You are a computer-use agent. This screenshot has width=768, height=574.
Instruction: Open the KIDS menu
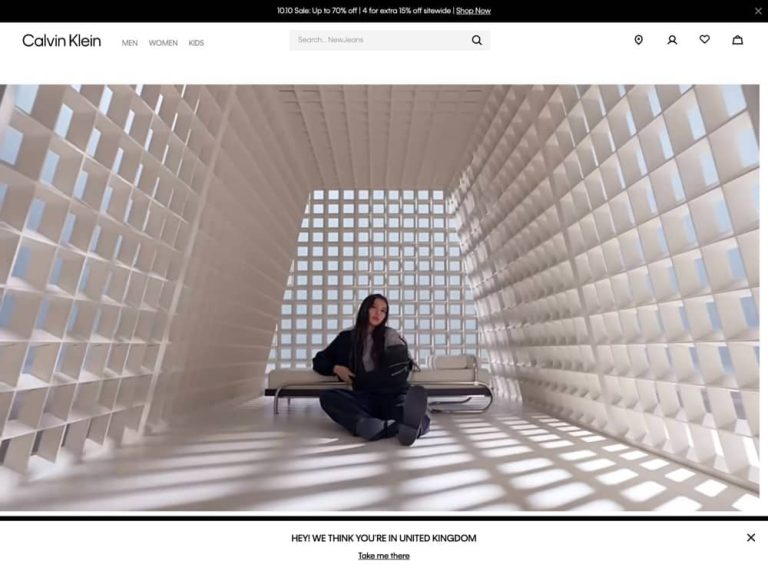(196, 43)
